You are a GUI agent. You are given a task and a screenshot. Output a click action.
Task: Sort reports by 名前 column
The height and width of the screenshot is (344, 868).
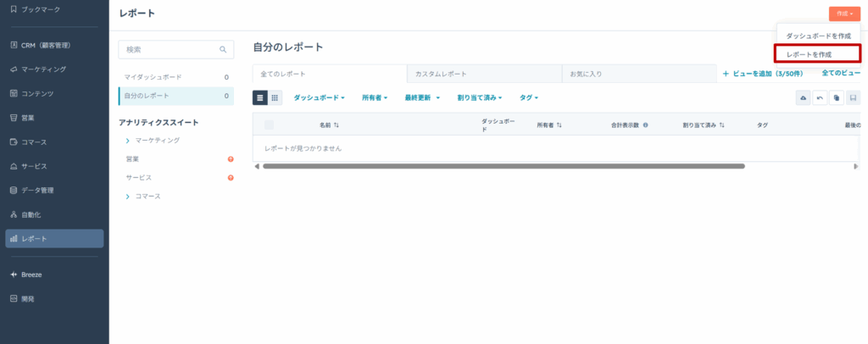(329, 125)
